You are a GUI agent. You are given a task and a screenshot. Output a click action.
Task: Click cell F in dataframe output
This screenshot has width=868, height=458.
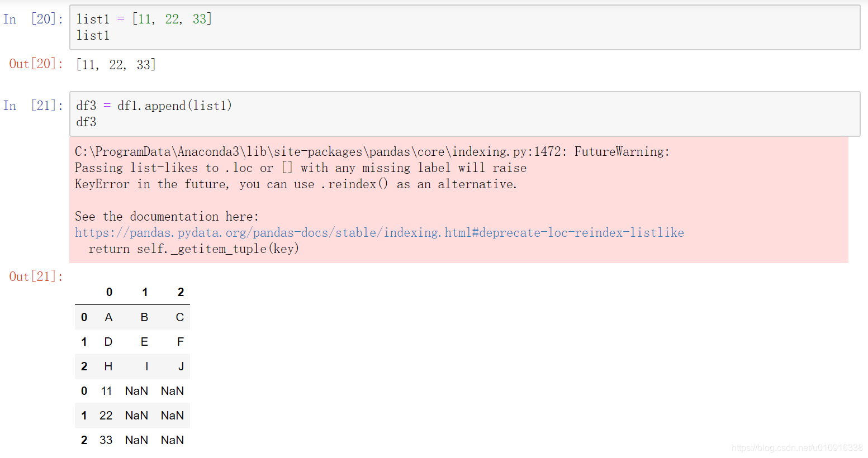(x=181, y=342)
